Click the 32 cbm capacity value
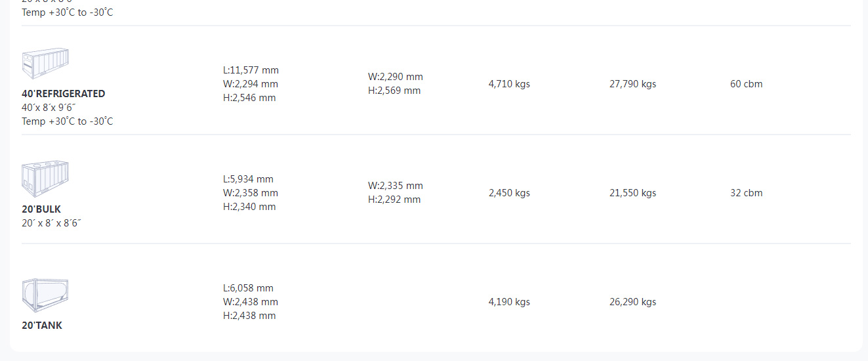868x361 pixels. [x=746, y=193]
